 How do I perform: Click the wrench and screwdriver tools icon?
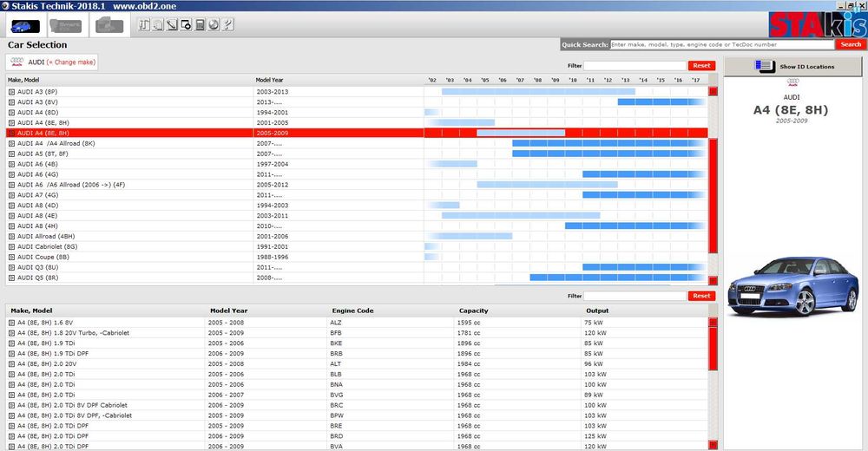coord(227,24)
